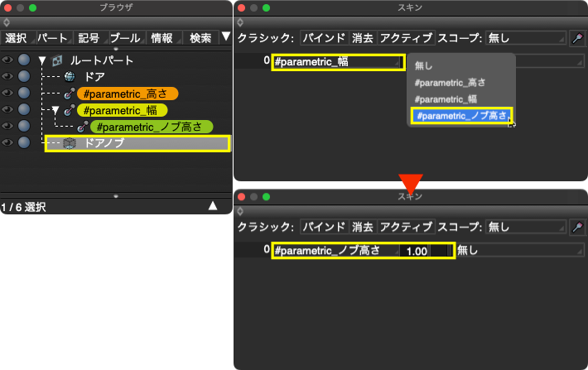Click 消去 button in lower スキン window
The height and width of the screenshot is (370, 588).
(363, 227)
